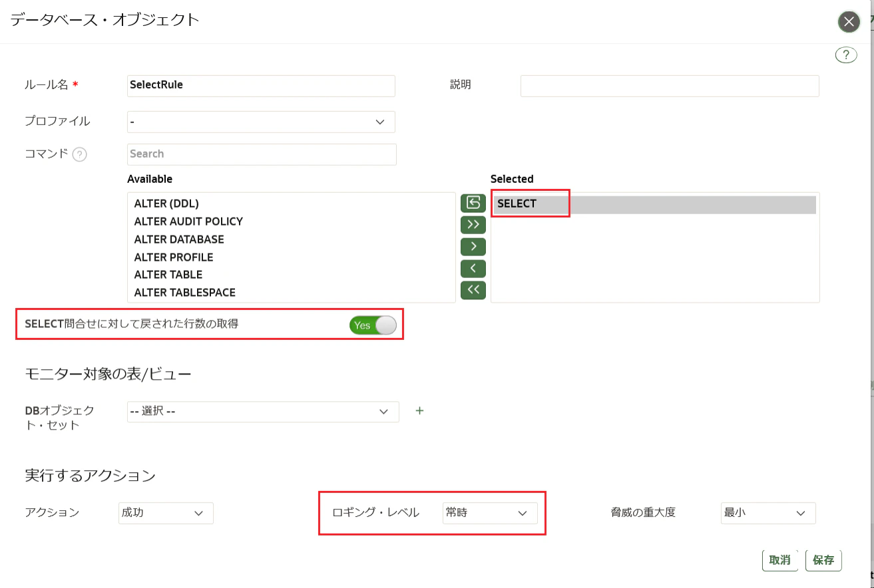This screenshot has height=588, width=874.
Task: Open the ロギング・レベル dropdown
Action: pos(490,513)
